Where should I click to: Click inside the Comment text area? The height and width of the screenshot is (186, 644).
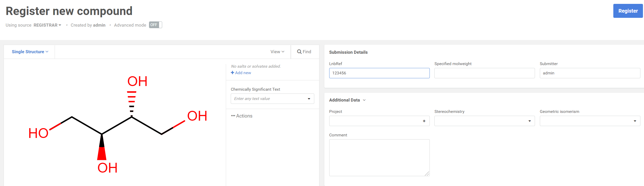(379, 158)
